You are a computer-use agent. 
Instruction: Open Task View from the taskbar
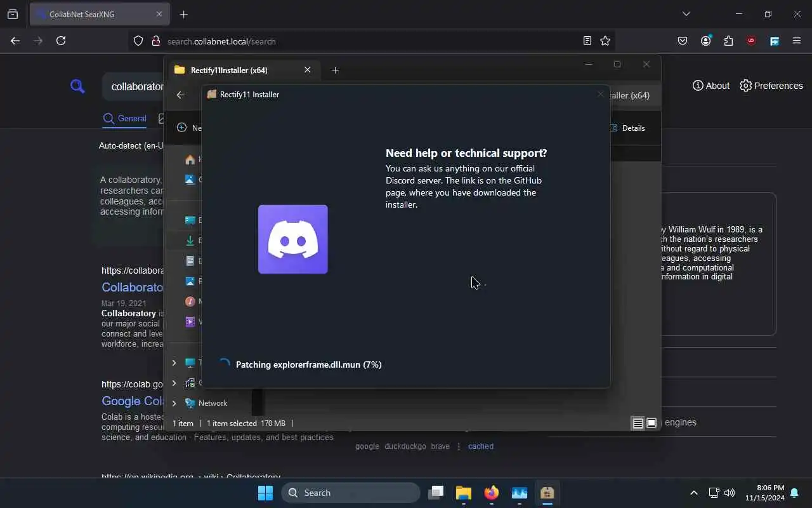click(x=436, y=493)
